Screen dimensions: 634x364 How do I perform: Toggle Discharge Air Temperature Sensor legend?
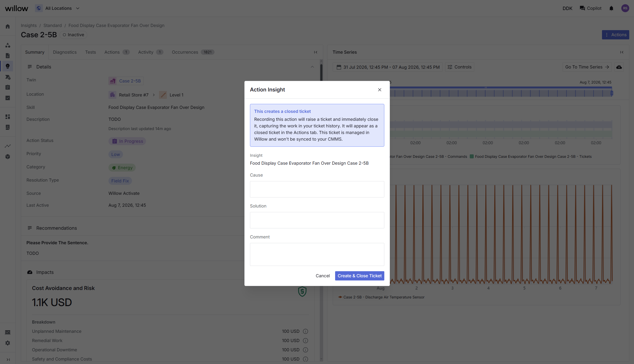click(381, 297)
